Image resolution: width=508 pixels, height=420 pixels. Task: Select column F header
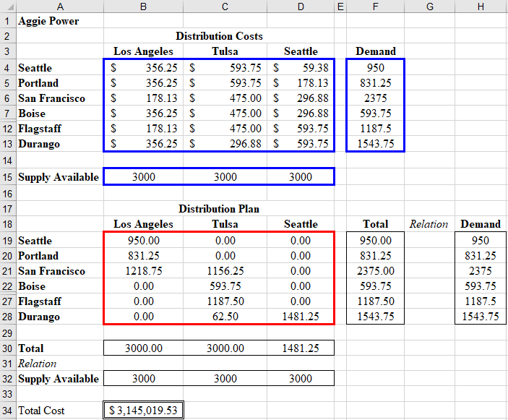(375, 7)
